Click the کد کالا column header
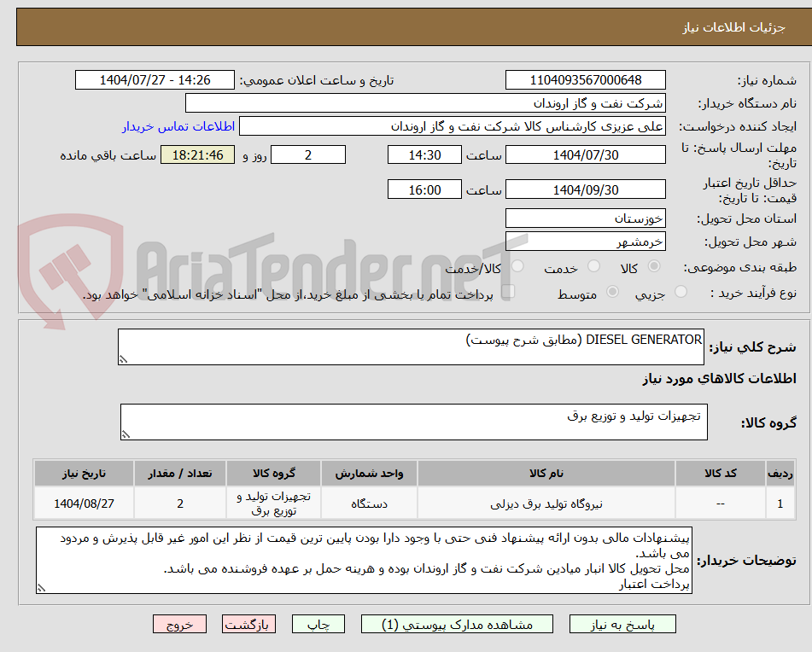812x652 pixels. 721,474
